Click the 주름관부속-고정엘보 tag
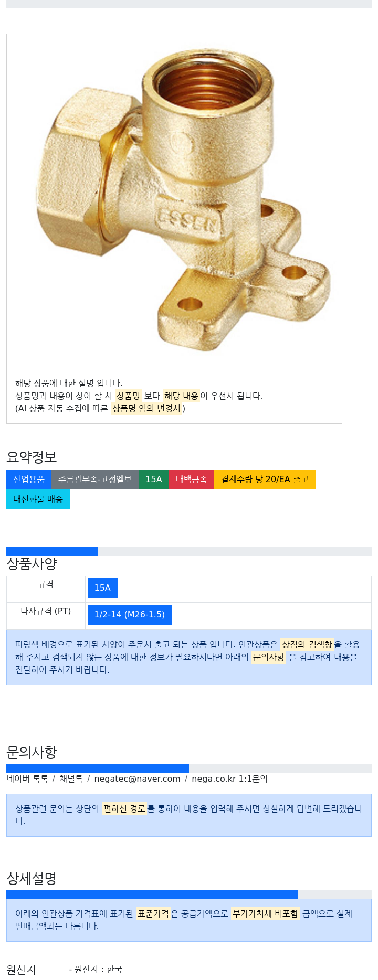Screen dimensions: 378x980 95,480
